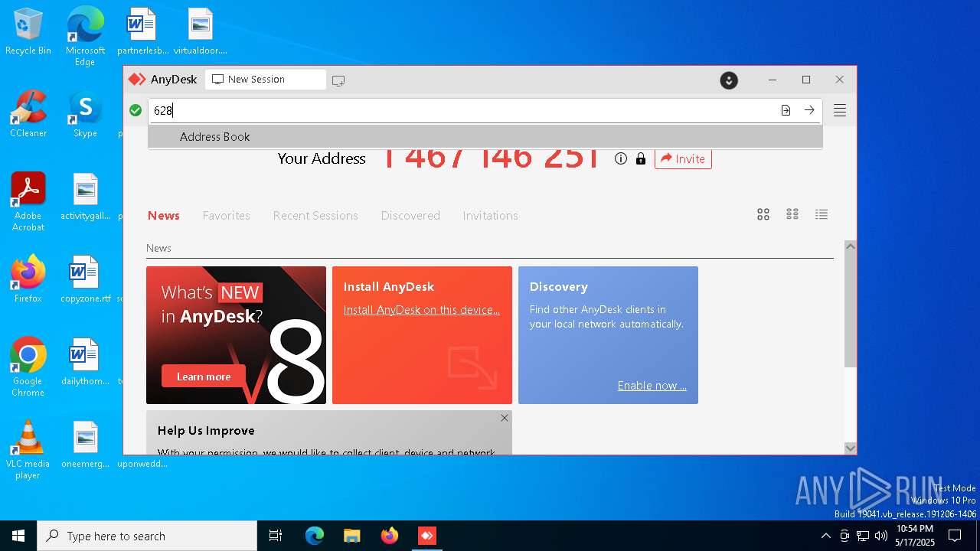The height and width of the screenshot is (551, 980).
Task: Switch to small tile view
Action: coord(792,214)
